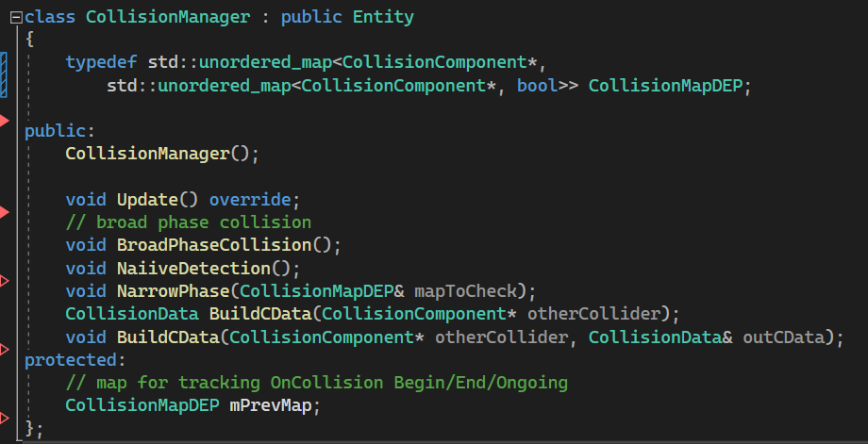Click the protected: access specifier
868x444 pixels.
click(75, 360)
